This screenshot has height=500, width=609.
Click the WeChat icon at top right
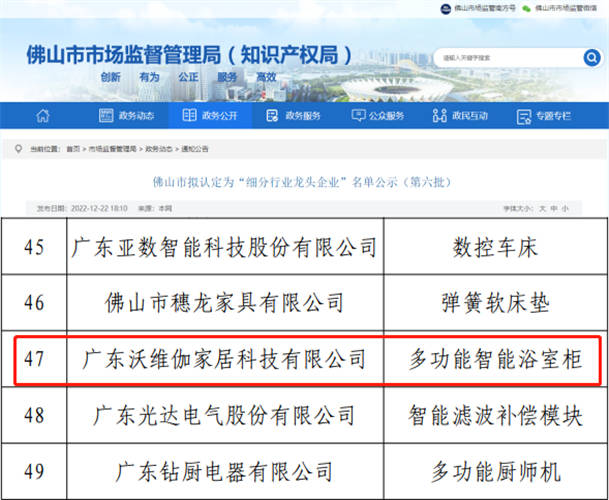[x=526, y=8]
